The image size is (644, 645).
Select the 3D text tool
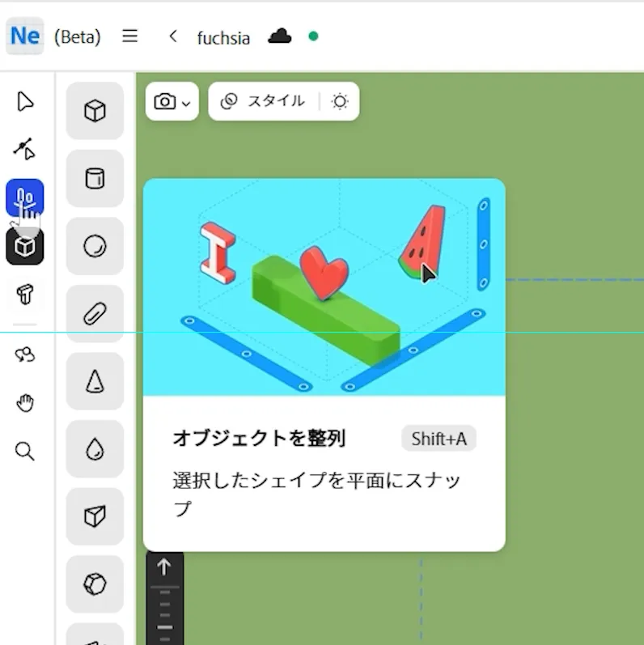coord(25,294)
